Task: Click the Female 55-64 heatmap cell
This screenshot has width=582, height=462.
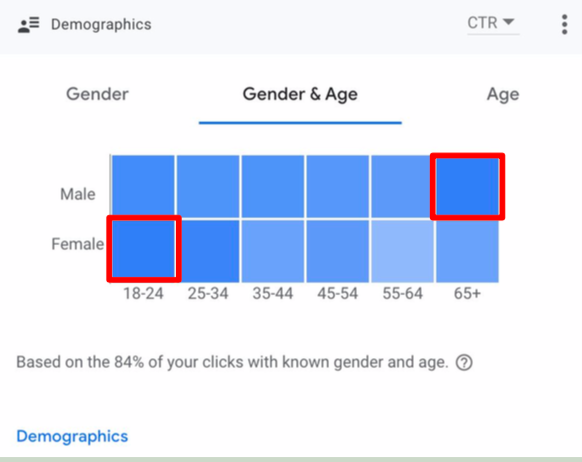Action: 402,251
